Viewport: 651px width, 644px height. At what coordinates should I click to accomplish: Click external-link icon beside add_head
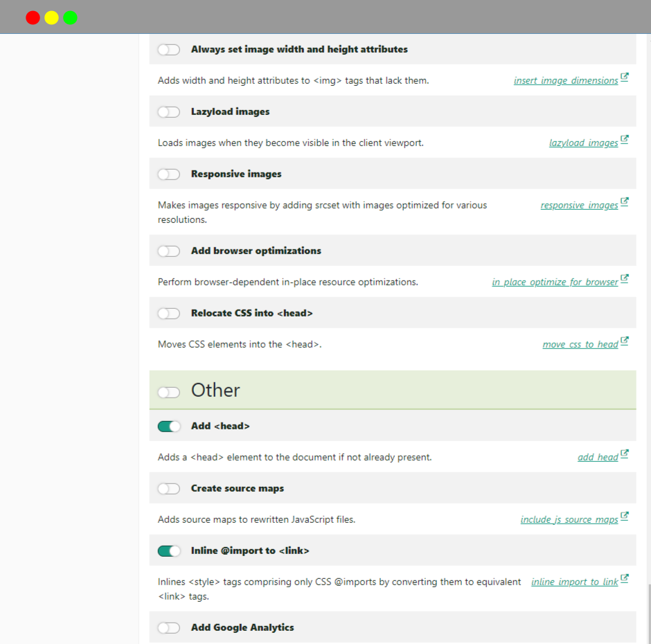click(625, 454)
